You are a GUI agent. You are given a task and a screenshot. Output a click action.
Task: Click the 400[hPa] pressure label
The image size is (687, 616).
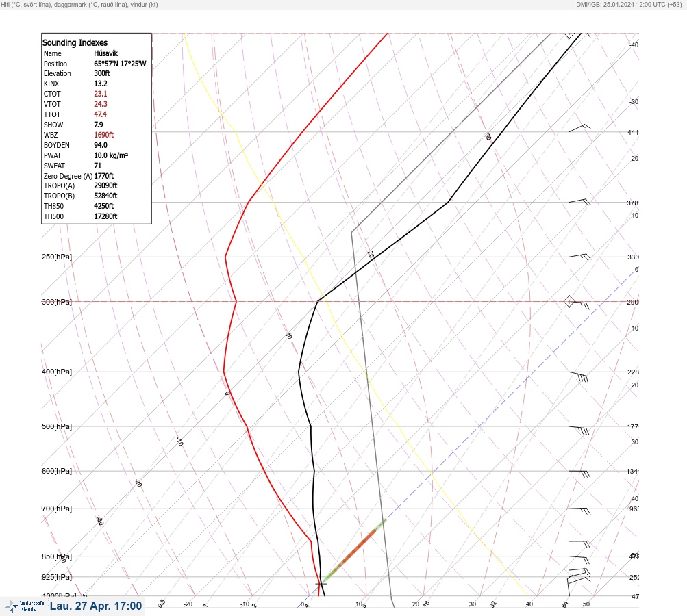[57, 372]
